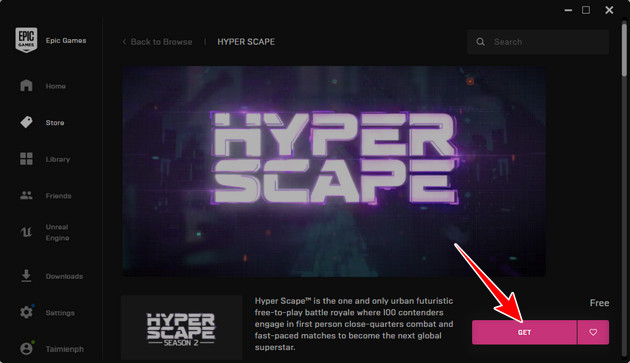Screen dimensions: 630x363
Task: Open Unreal Engine menu label
Action: 57,232
